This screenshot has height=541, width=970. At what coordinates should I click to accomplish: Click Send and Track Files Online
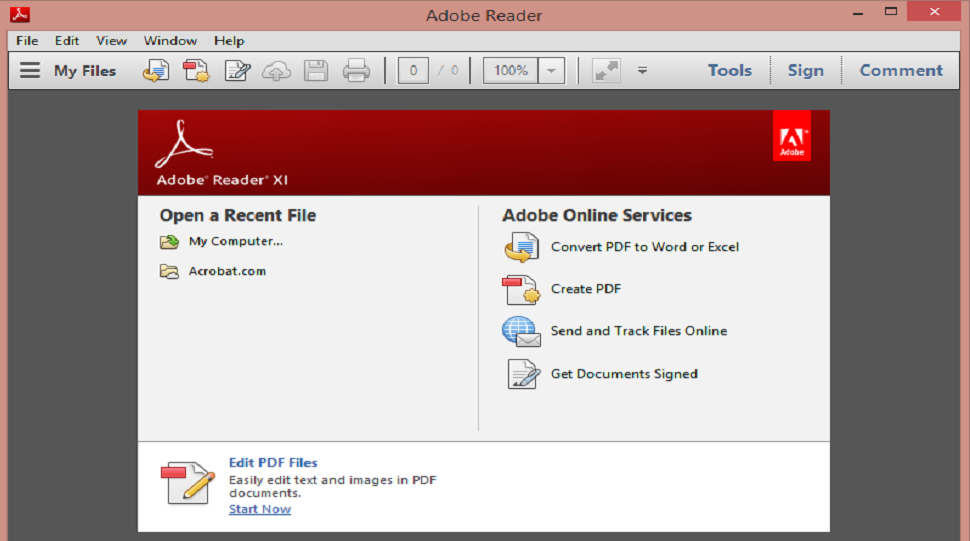[x=639, y=331]
